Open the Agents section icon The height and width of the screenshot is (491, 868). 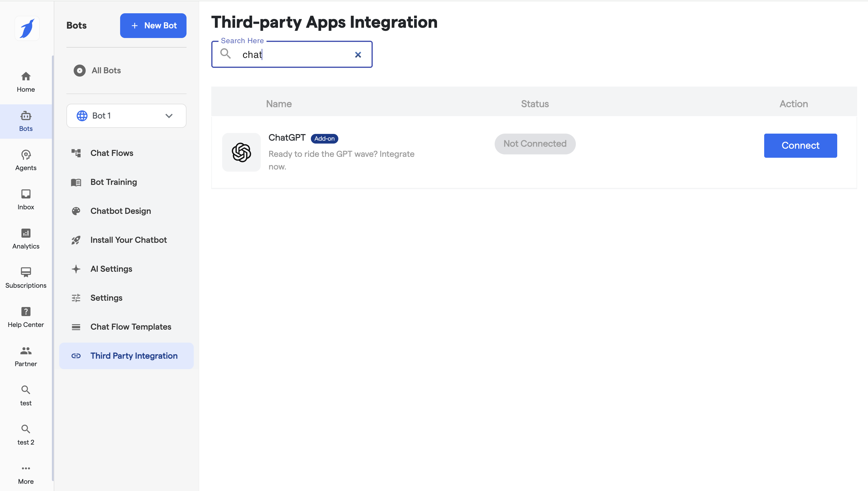26,155
